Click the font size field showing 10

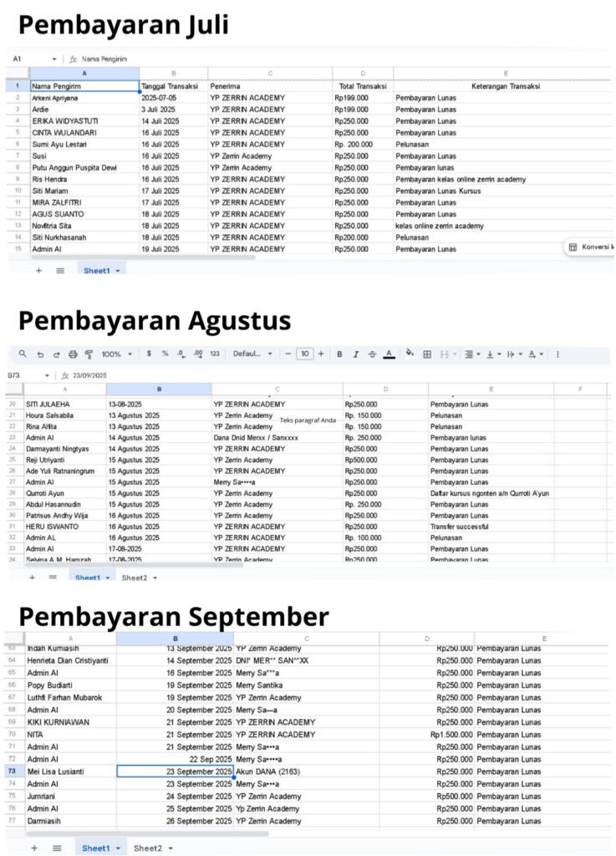pyautogui.click(x=305, y=354)
